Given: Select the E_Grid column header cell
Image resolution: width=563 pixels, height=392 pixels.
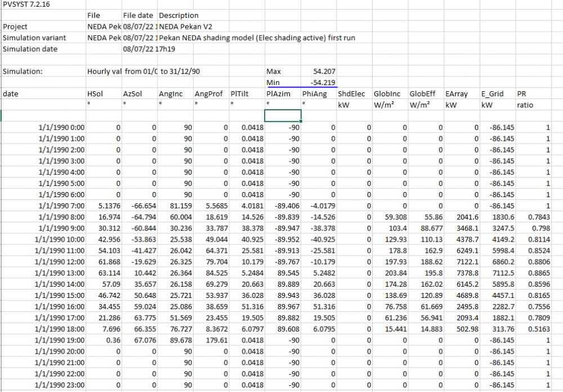Looking at the screenshot, I should (x=492, y=94).
